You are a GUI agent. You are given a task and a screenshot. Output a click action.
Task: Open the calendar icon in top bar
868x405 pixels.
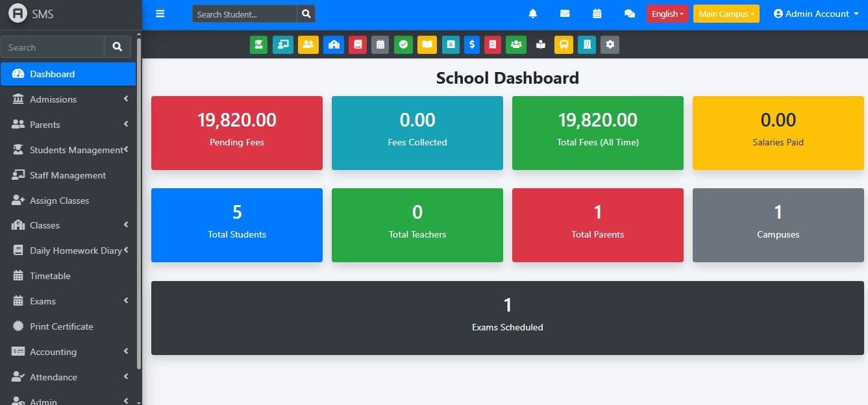pos(597,14)
